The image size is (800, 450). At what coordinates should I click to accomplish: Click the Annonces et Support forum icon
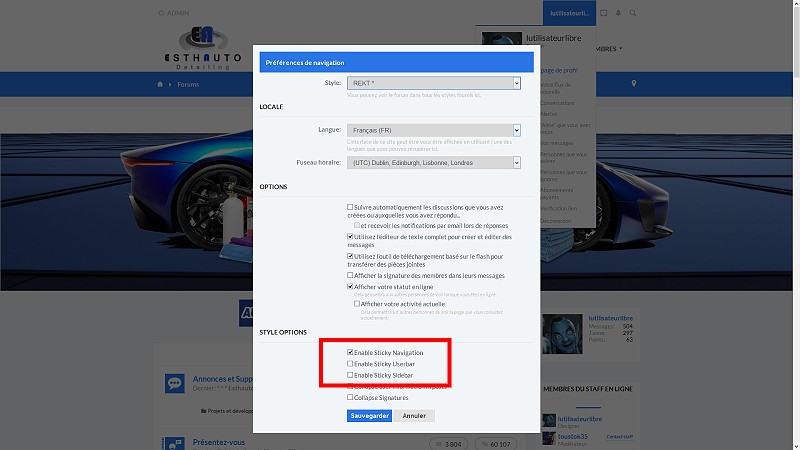174,384
